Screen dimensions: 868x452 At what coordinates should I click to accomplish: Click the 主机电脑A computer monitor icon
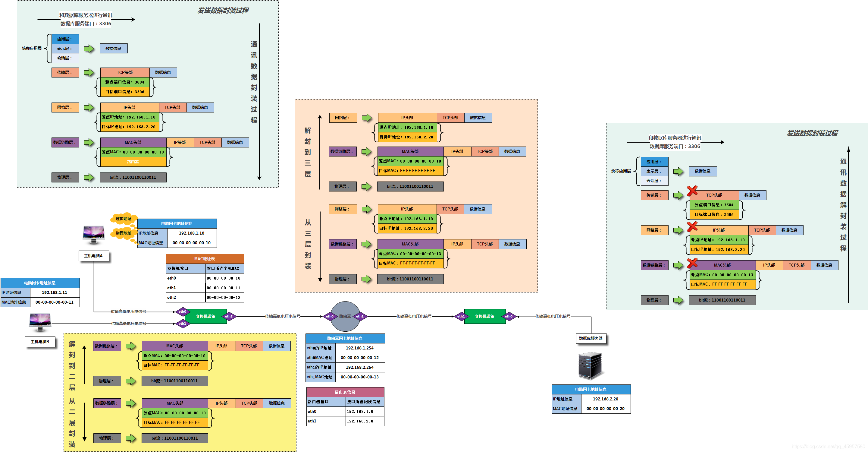(94, 235)
